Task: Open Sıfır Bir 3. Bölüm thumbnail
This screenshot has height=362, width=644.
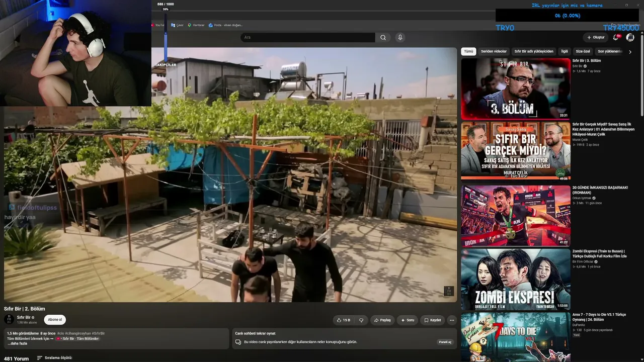Action: (516, 89)
